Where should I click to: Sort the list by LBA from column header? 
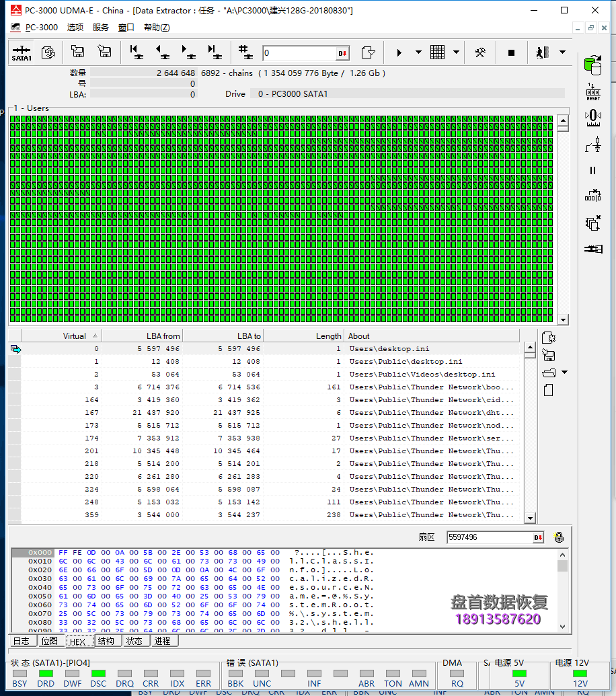click(x=142, y=336)
